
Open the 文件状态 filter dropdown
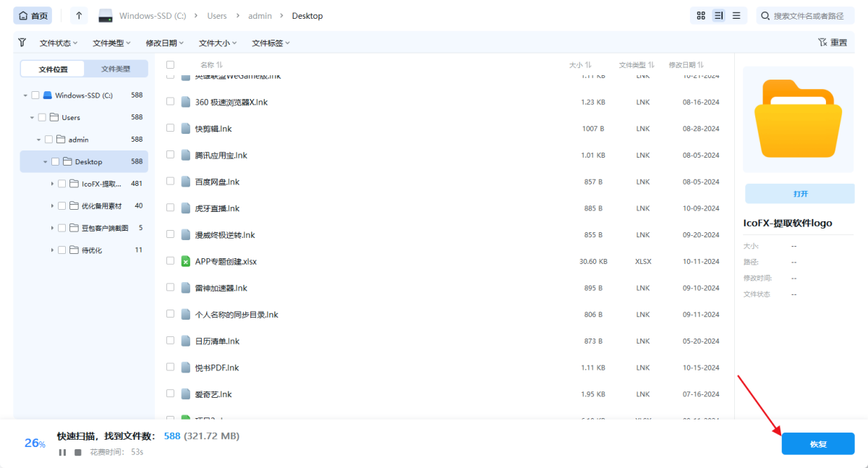(59, 43)
